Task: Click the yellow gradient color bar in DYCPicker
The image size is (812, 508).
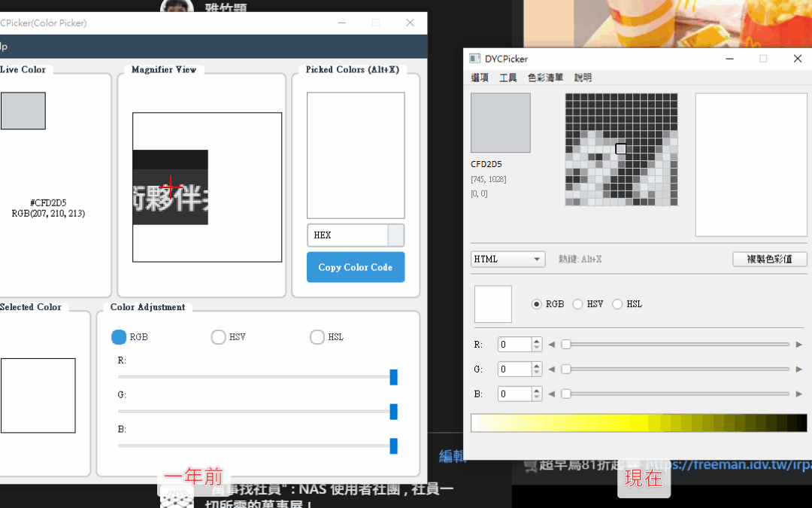Action: click(638, 422)
